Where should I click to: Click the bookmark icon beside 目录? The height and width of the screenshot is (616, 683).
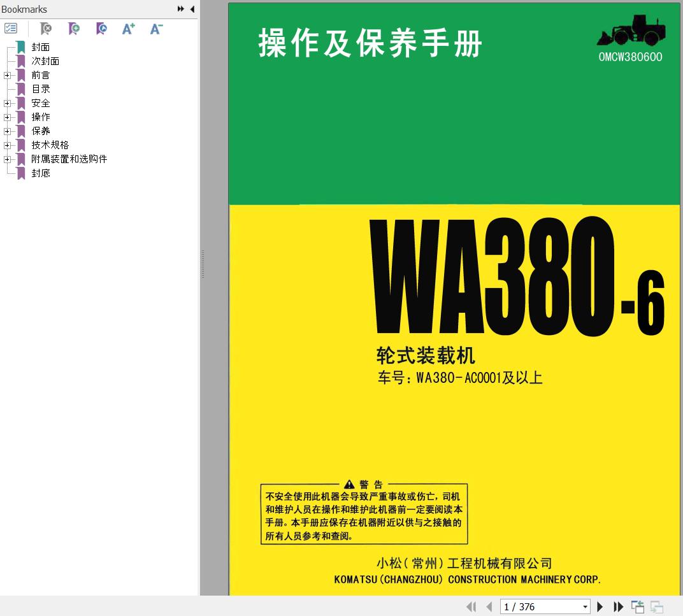point(21,89)
